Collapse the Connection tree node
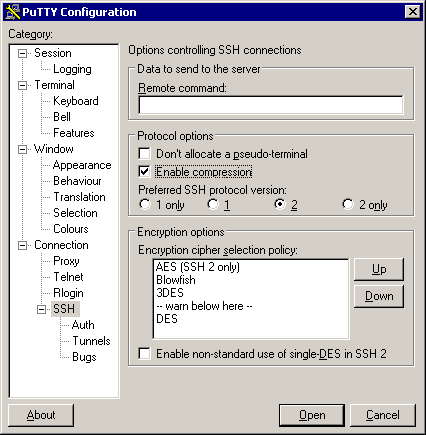Viewport: 426px width, 435px height. [22, 245]
